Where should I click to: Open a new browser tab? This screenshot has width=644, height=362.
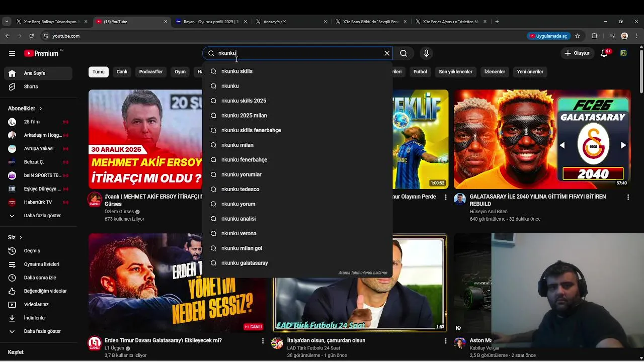pos(497,22)
